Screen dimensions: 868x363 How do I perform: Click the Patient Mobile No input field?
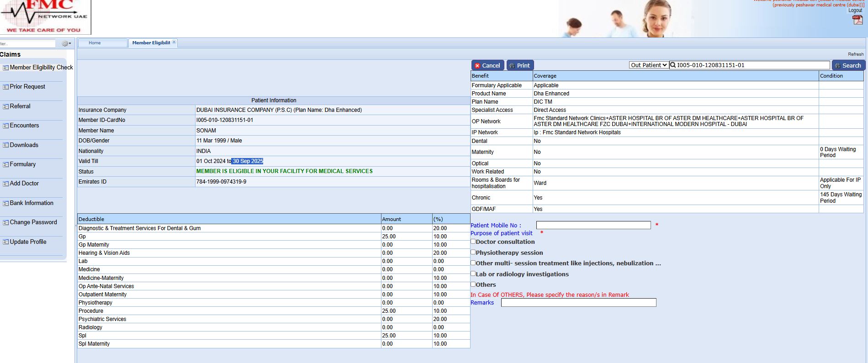pos(593,225)
